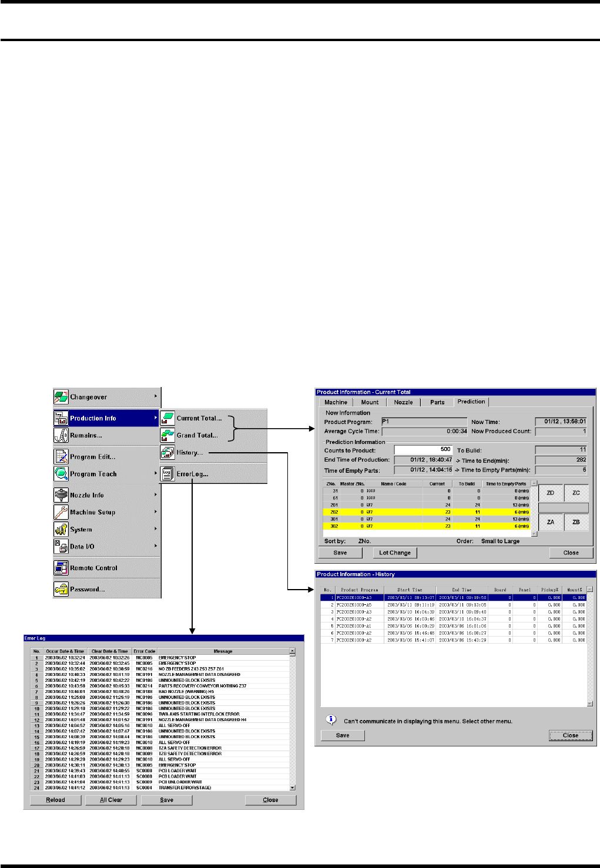
Task: Click the ZB button
Action: 576,522
